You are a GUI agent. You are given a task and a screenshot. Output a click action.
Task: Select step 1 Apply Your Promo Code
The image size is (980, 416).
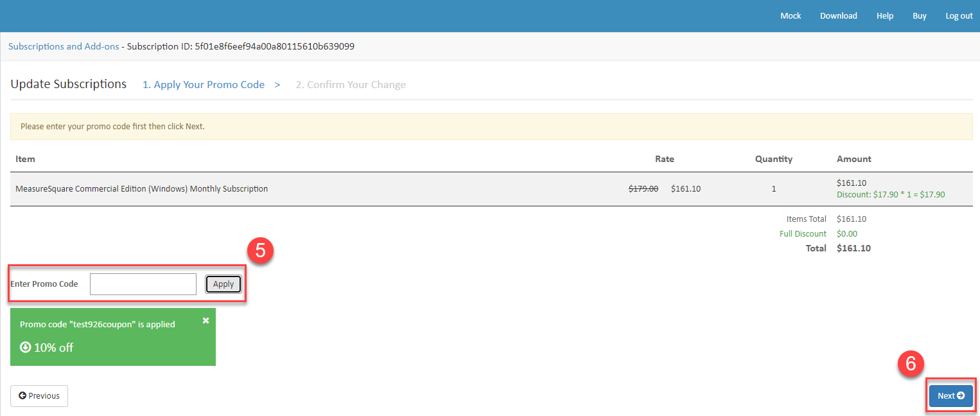[x=204, y=84]
